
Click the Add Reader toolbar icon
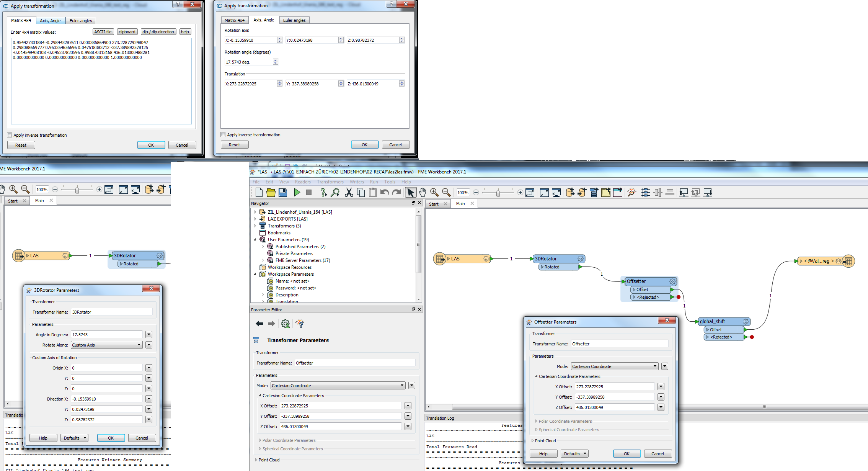(570, 193)
